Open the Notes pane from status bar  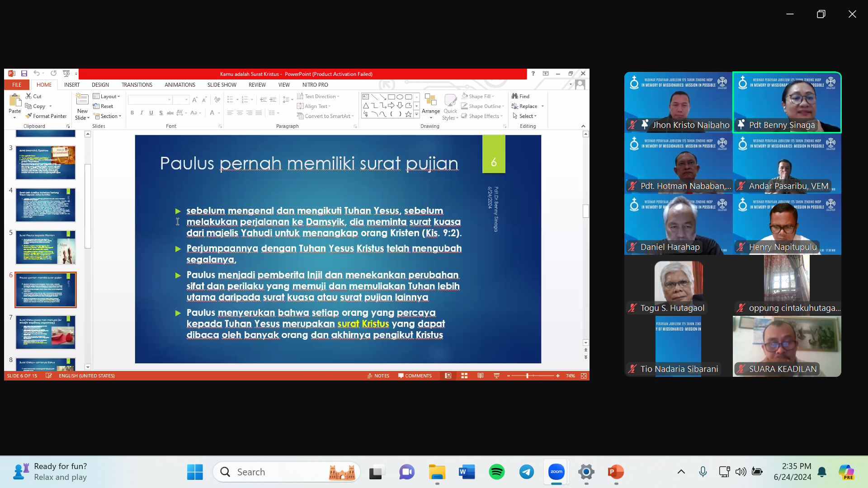(x=378, y=375)
